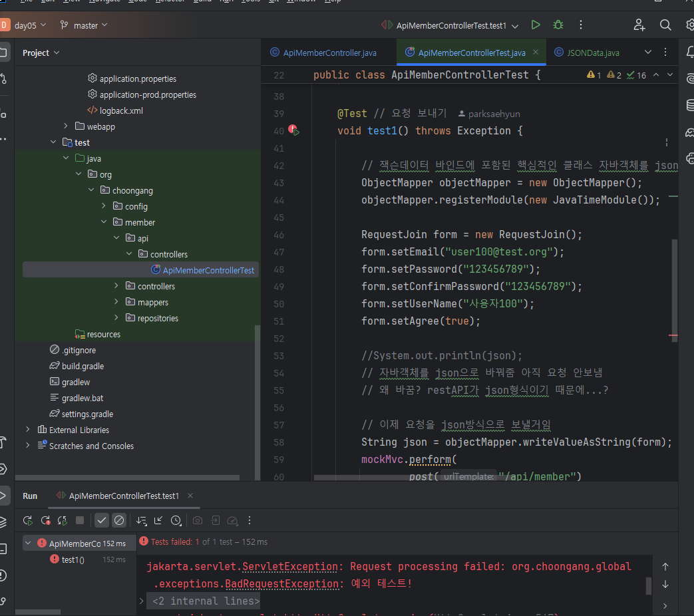Close the ApiMemberControllerTest.java tab
Image resolution: width=694 pixels, height=616 pixels.
[x=536, y=52]
